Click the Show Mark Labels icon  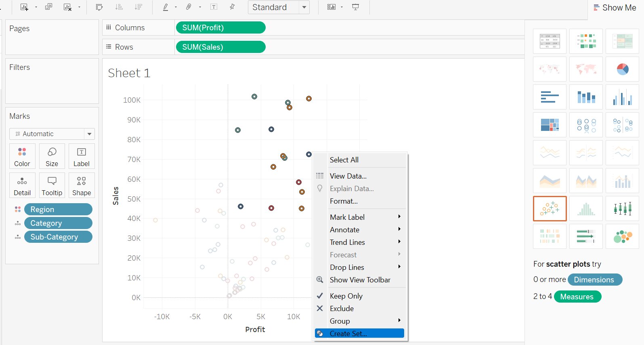coord(214,7)
